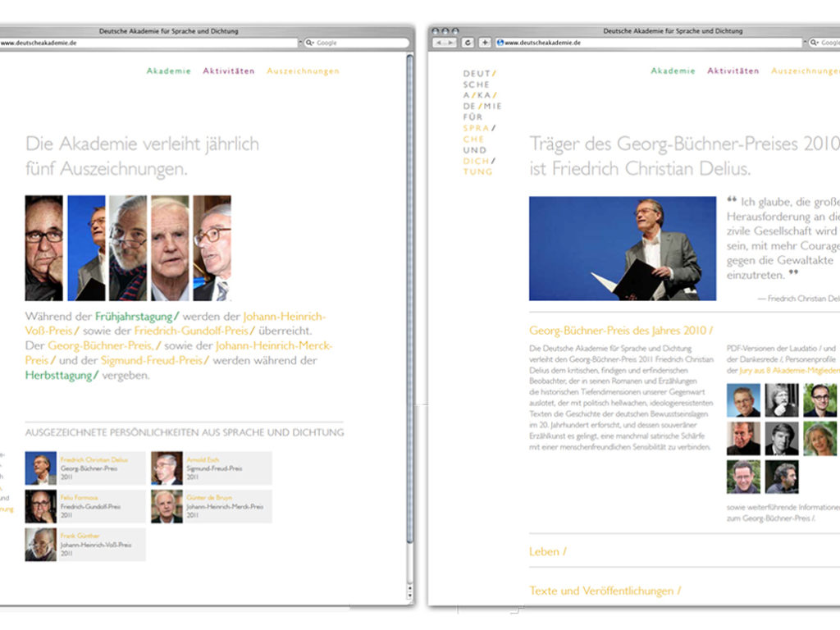Select Arnold Esch's portrait thumbnail
The width and height of the screenshot is (840, 630).
pyautogui.click(x=167, y=468)
